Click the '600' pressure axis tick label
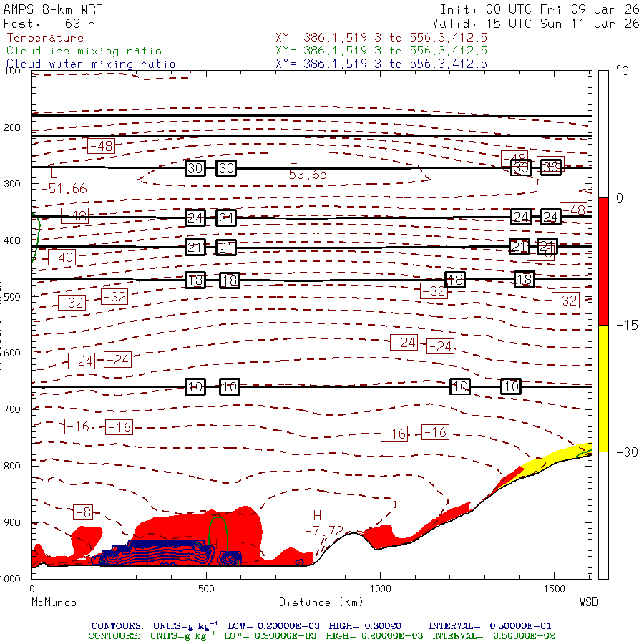The height and width of the screenshot is (644, 644). point(12,353)
